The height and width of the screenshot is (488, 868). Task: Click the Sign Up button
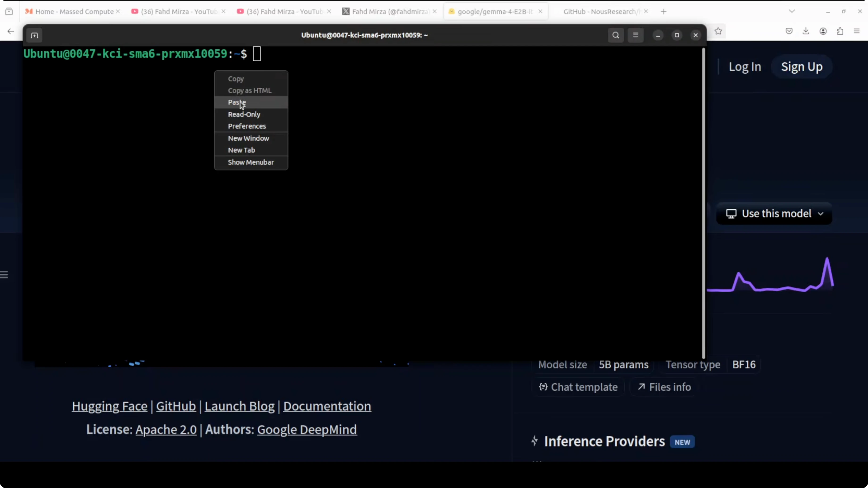pos(802,67)
